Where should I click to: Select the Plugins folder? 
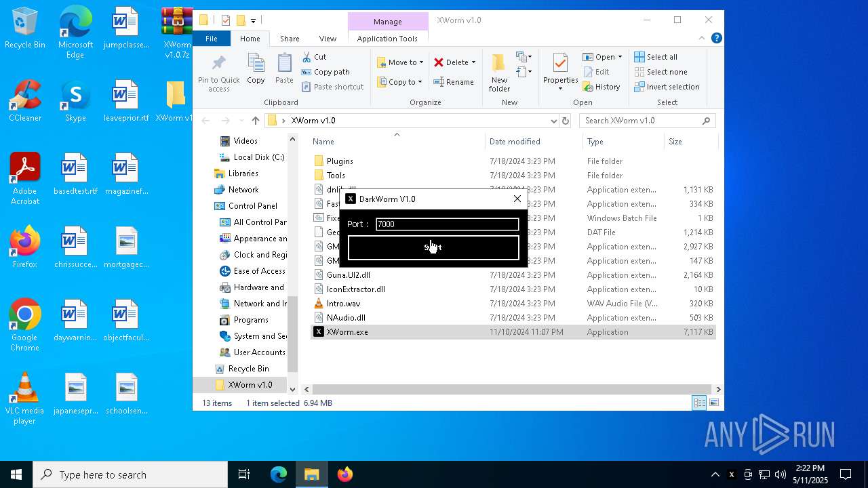513,161
